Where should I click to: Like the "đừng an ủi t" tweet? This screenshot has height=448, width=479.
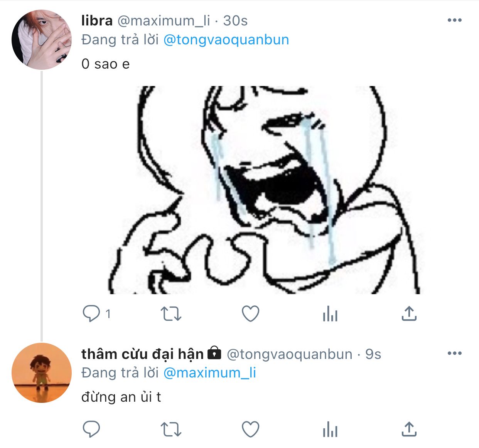pyautogui.click(x=250, y=429)
